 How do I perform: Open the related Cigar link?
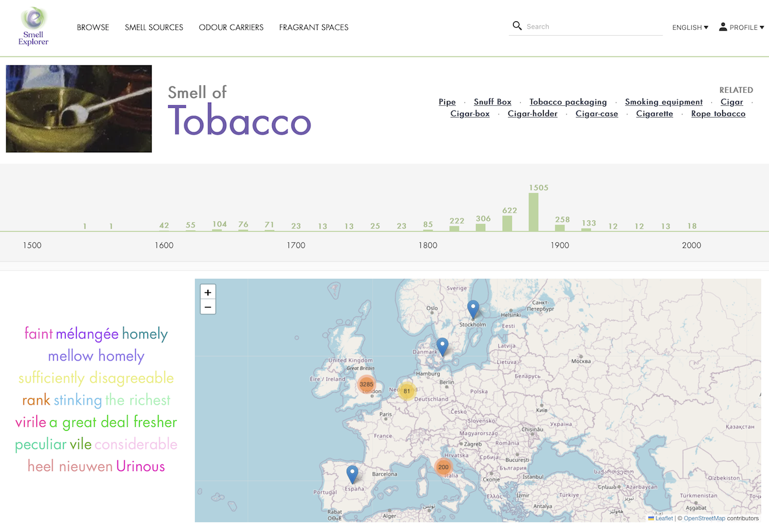[732, 102]
